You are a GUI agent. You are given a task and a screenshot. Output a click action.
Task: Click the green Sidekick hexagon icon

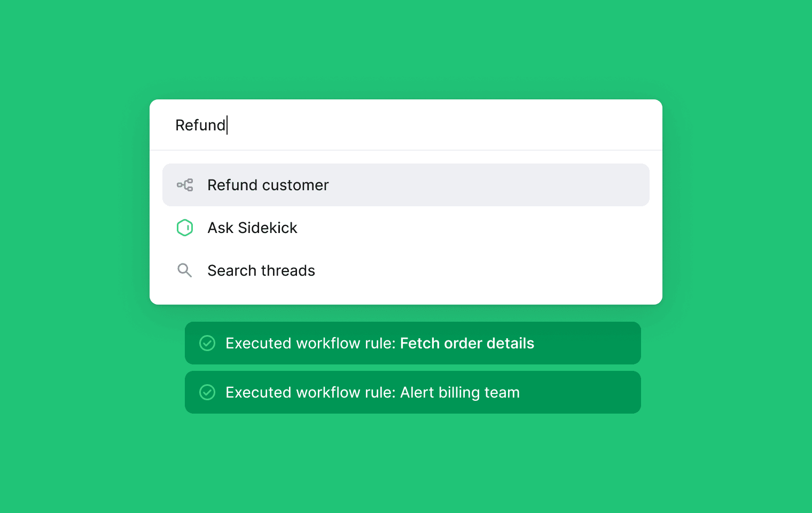click(x=185, y=228)
